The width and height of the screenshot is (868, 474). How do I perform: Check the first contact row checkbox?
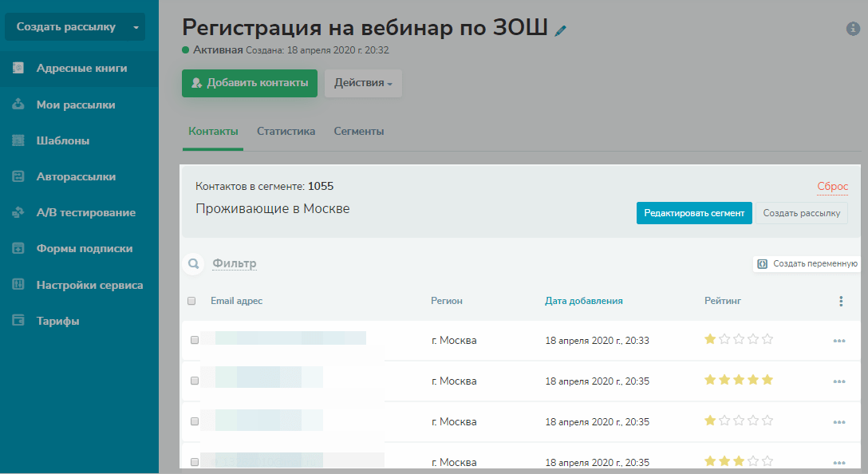coord(195,341)
